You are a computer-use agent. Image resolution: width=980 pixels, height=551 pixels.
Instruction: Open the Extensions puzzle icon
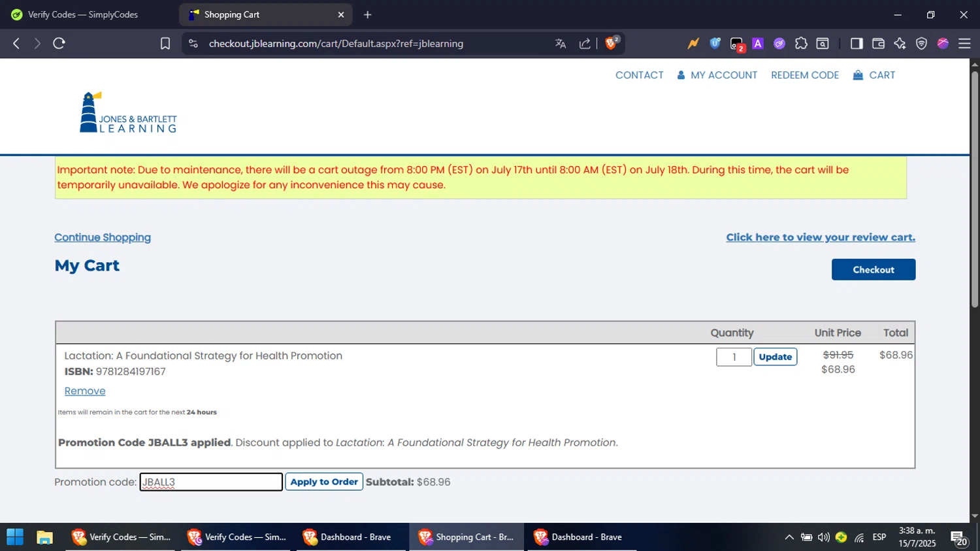[x=801, y=44]
